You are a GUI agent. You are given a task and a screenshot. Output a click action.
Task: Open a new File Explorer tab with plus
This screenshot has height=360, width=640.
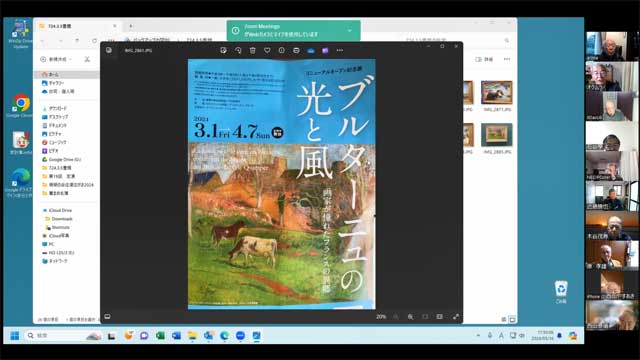(131, 26)
